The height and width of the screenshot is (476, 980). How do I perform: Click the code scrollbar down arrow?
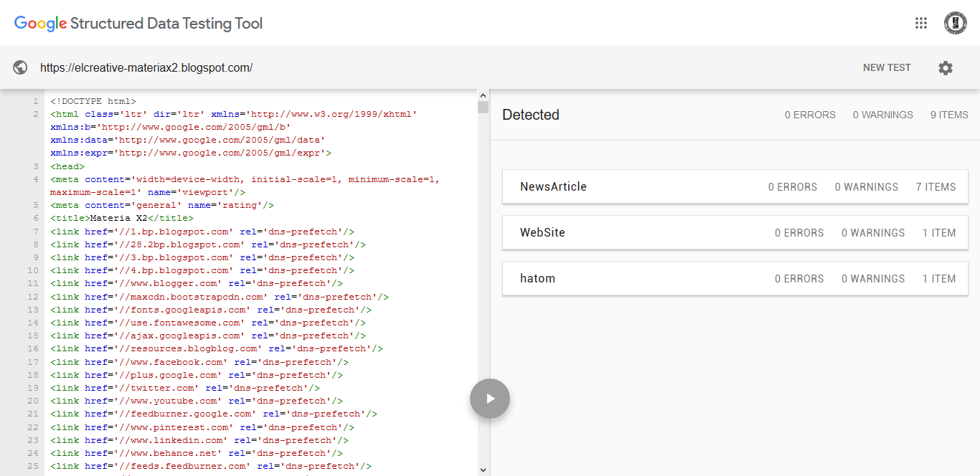[x=483, y=470]
